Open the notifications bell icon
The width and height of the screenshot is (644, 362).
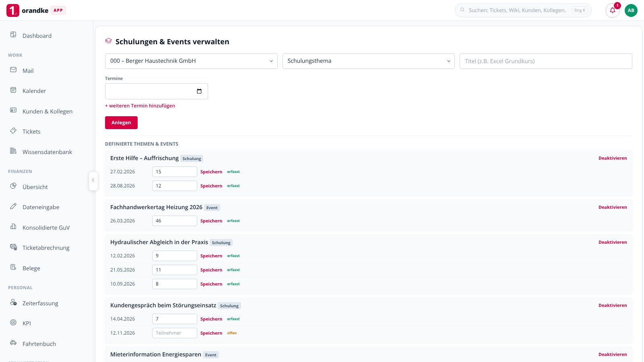(x=613, y=10)
